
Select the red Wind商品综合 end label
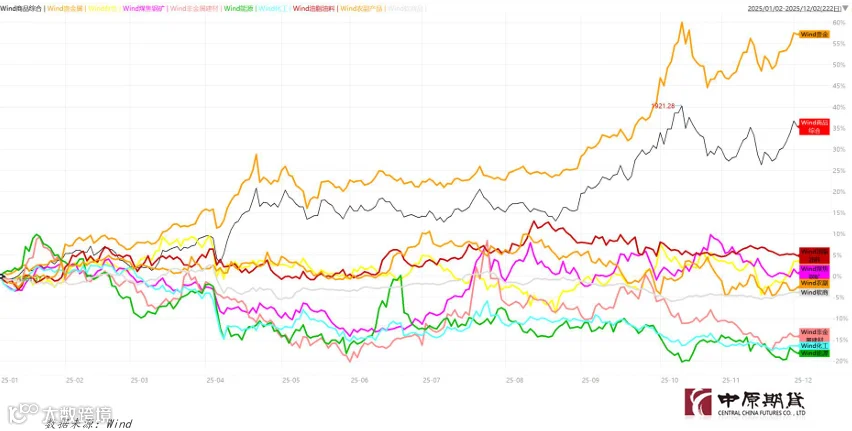[x=814, y=127]
